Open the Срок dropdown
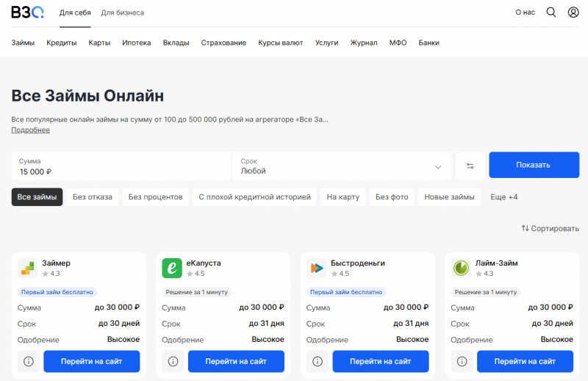Image resolution: width=588 pixels, height=381 pixels. [342, 166]
